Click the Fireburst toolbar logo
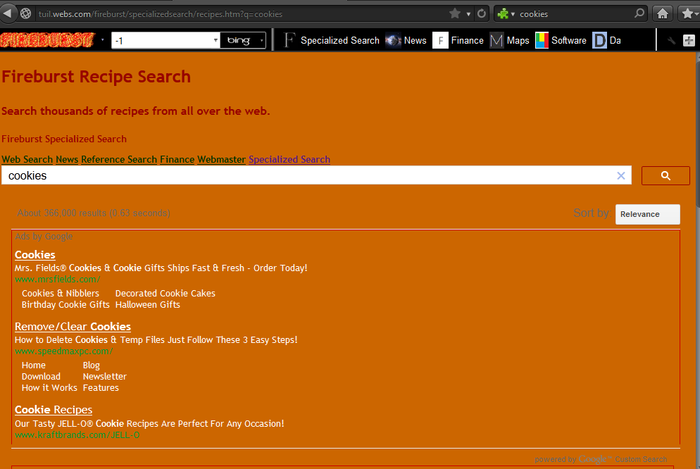The width and height of the screenshot is (700, 469). click(x=47, y=40)
